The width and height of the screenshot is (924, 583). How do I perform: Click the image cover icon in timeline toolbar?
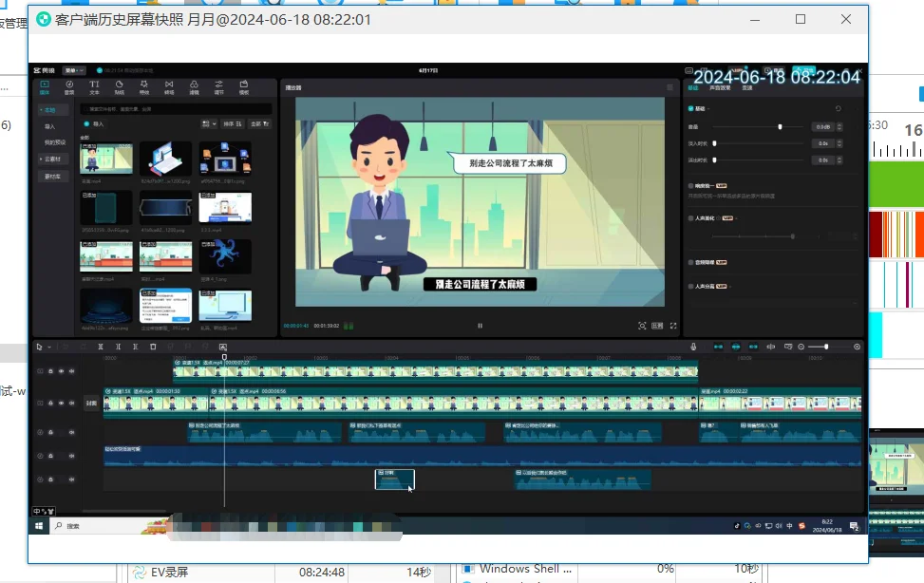point(223,347)
